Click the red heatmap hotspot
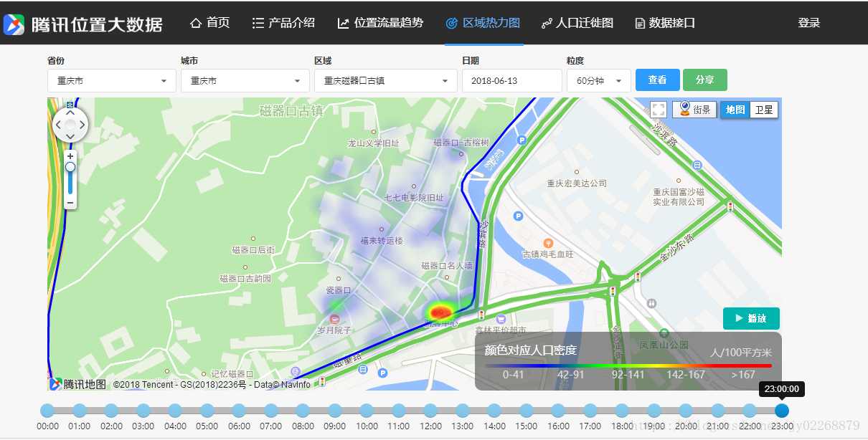Image resolution: width=868 pixels, height=440 pixels. [x=440, y=312]
